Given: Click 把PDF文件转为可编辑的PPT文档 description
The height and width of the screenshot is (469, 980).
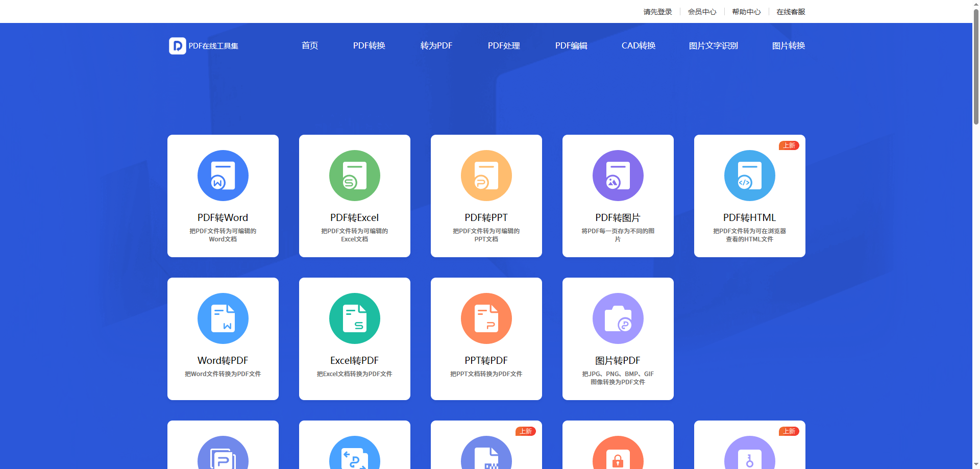Looking at the screenshot, I should click(486, 235).
